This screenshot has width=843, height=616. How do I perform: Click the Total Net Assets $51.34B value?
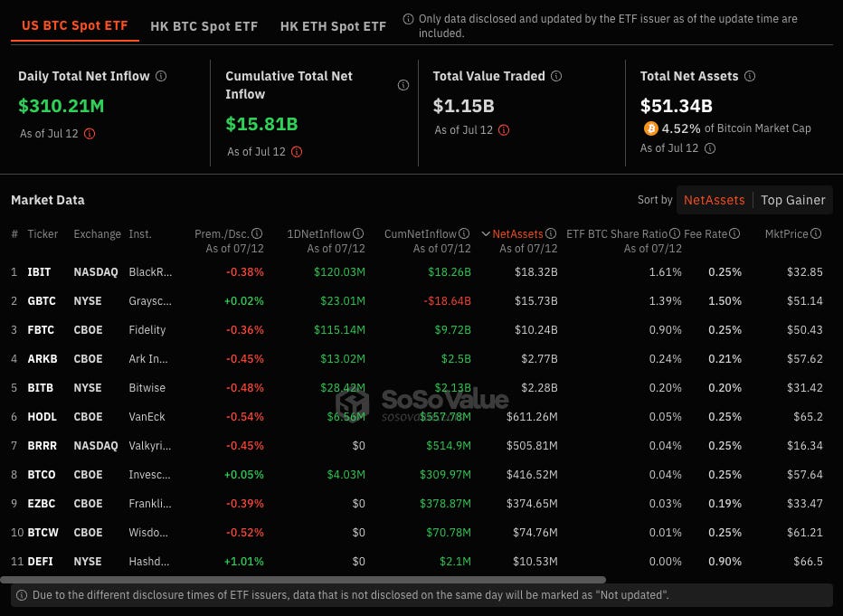[677, 106]
